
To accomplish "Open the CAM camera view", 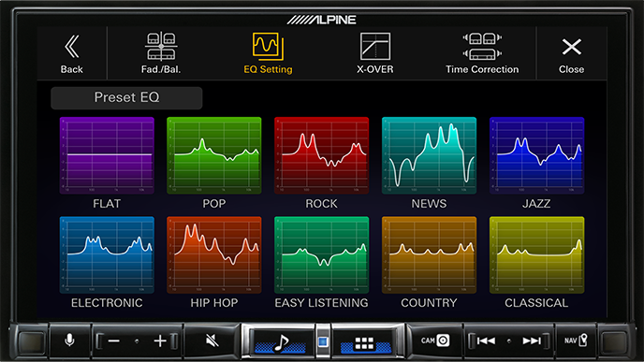I will click(x=435, y=340).
